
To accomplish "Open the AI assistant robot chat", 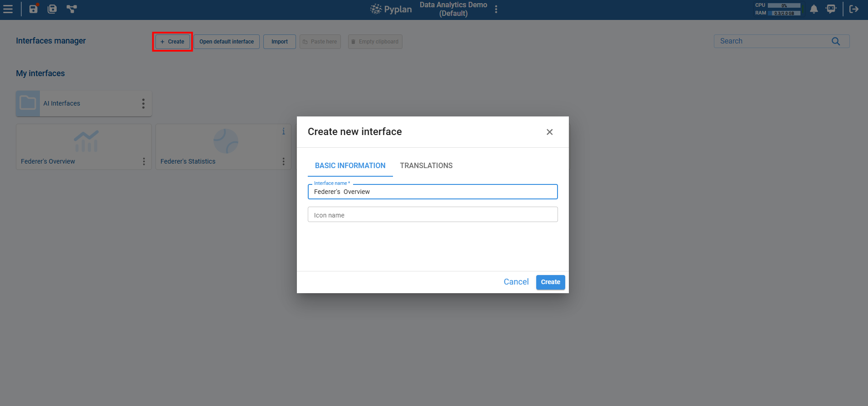I will (x=831, y=9).
